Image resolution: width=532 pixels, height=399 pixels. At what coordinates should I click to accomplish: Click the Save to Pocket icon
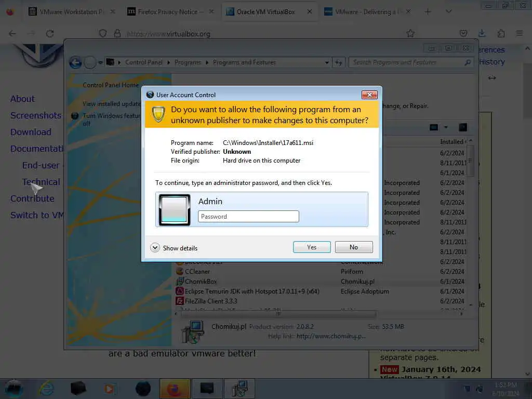point(463,33)
